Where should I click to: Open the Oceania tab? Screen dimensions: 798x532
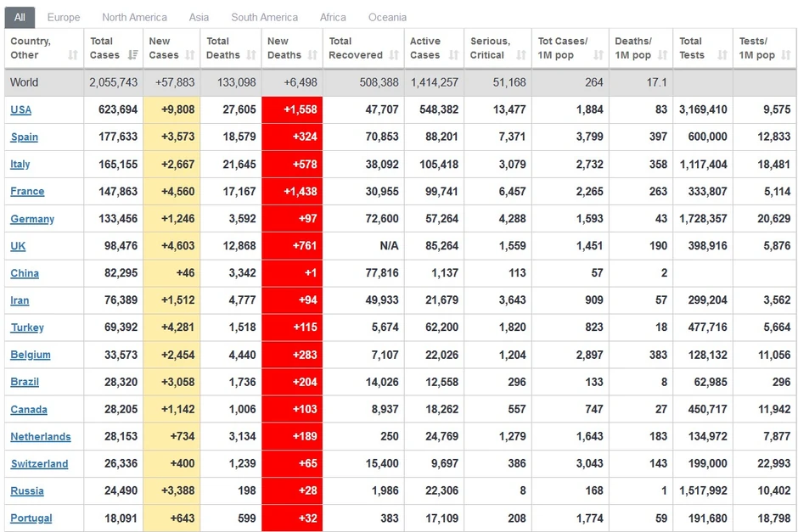pos(387,17)
